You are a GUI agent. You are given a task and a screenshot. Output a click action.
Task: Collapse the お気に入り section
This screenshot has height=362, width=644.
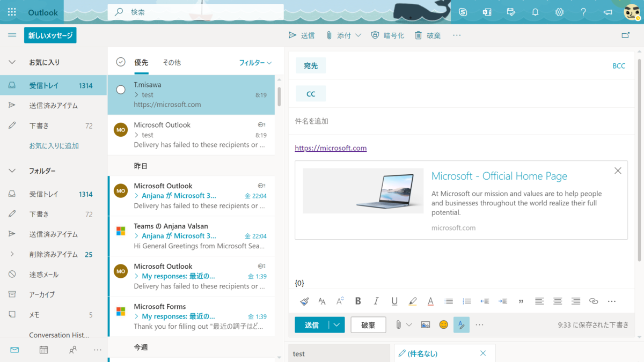click(x=12, y=62)
